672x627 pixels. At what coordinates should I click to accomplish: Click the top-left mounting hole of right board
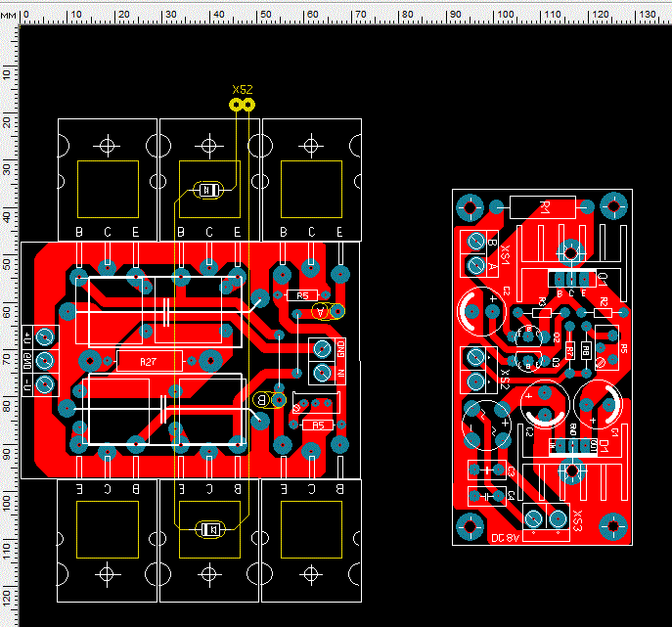click(470, 207)
